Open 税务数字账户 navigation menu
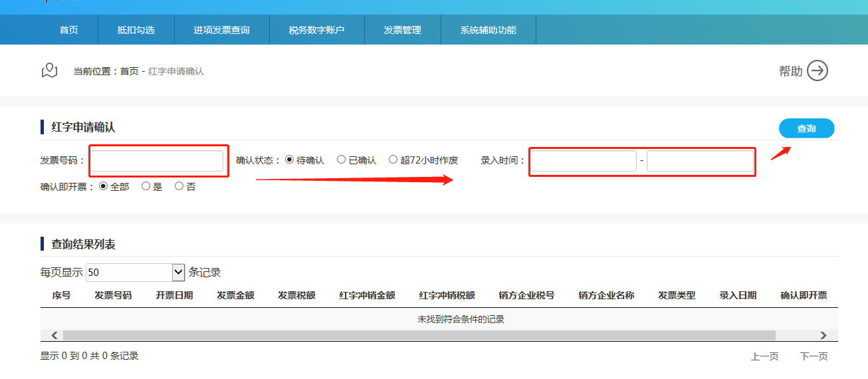868x379 pixels. point(316,30)
